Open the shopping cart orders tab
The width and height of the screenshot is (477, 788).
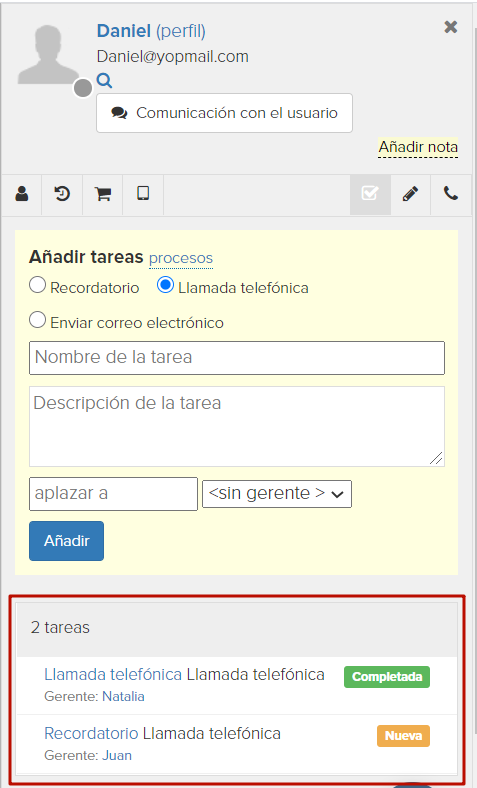click(x=103, y=194)
